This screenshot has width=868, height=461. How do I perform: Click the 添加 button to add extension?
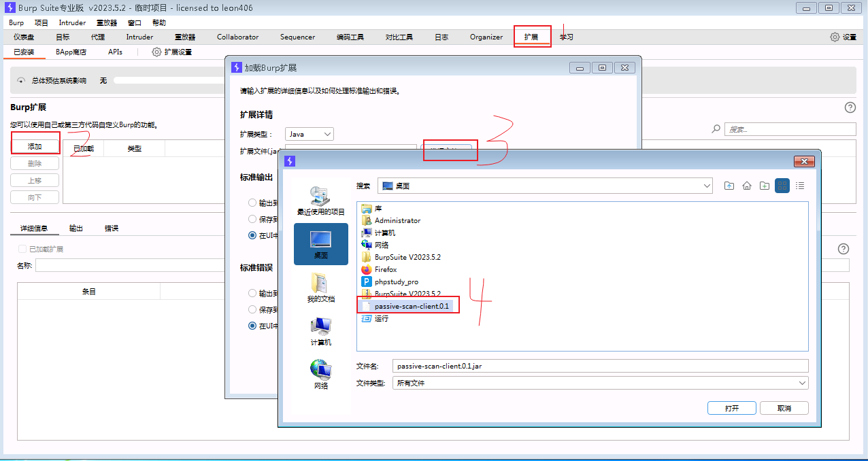point(35,146)
